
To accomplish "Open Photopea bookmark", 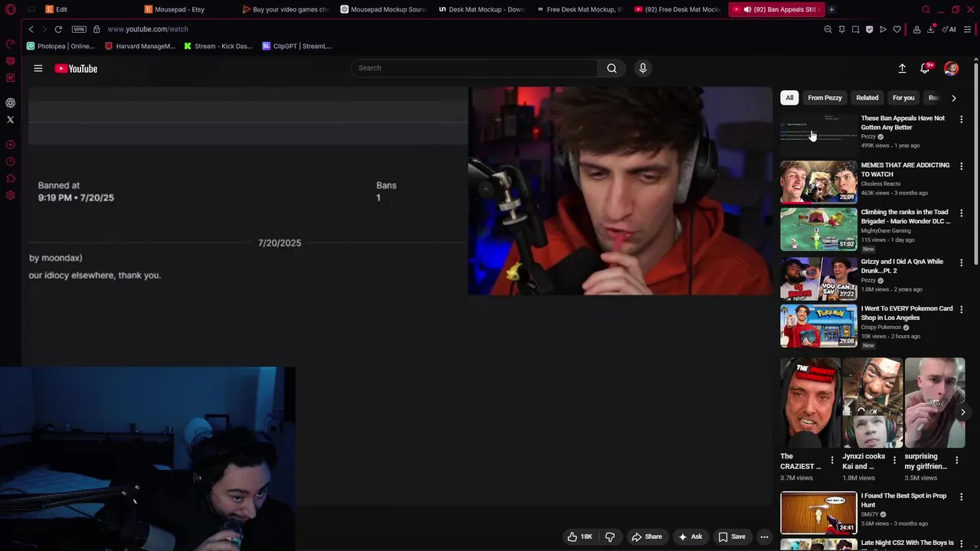I will (x=60, y=46).
